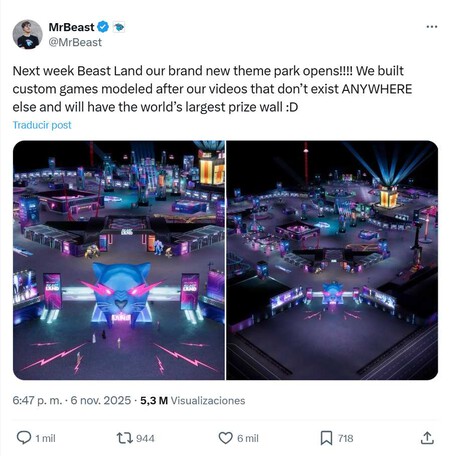Click the MrBeast display name
This screenshot has width=450, height=456.
[71, 27]
